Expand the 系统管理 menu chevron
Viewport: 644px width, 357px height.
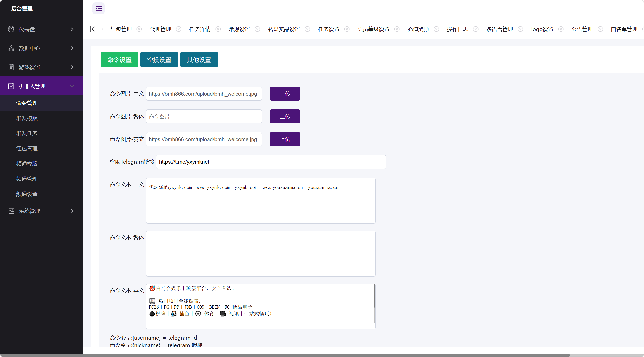(72, 211)
